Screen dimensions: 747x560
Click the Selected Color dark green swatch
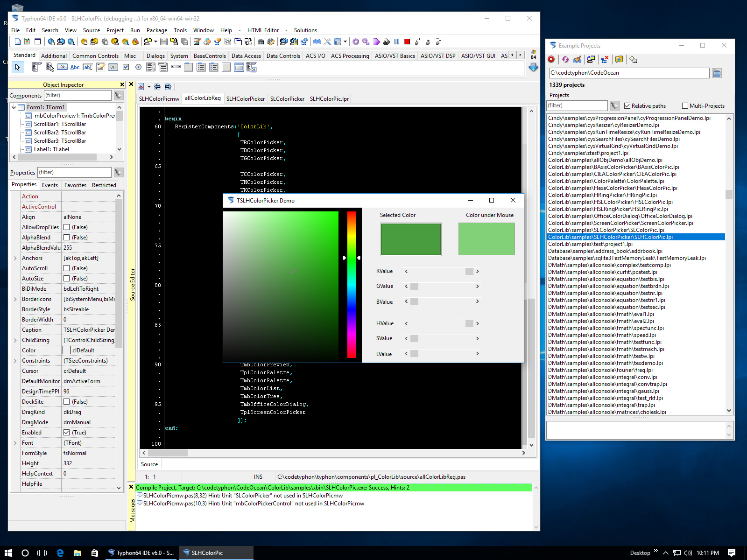(411, 239)
